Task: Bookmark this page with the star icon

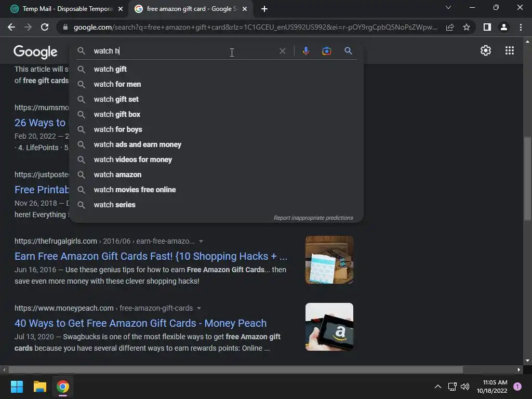Action: [x=467, y=27]
